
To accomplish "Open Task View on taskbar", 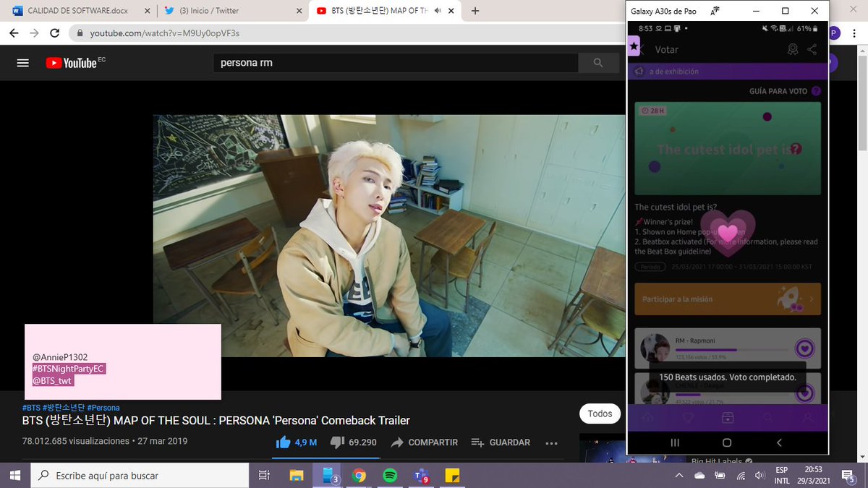I will 264,476.
